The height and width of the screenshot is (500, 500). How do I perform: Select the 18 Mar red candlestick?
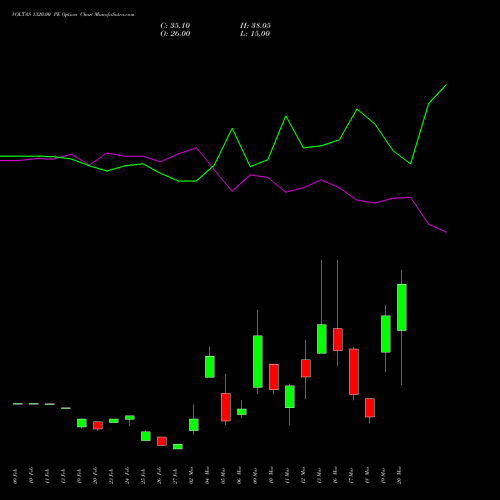pyautogui.click(x=370, y=407)
